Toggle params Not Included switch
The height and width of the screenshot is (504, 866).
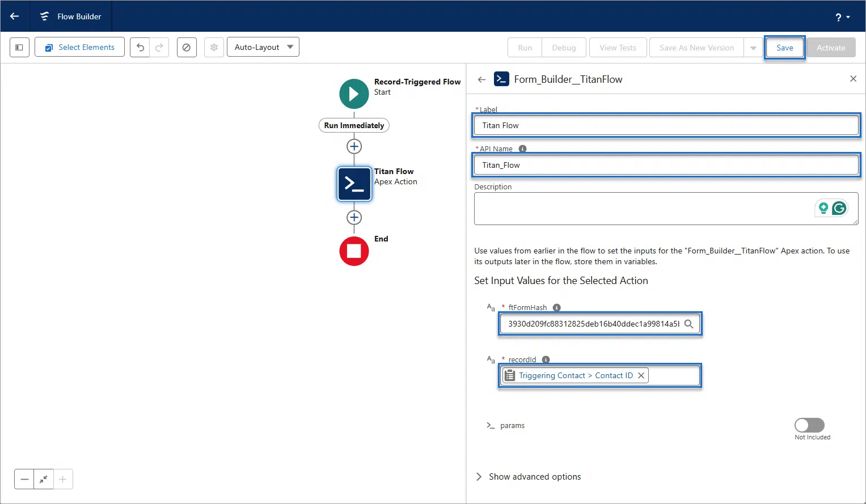(x=809, y=425)
